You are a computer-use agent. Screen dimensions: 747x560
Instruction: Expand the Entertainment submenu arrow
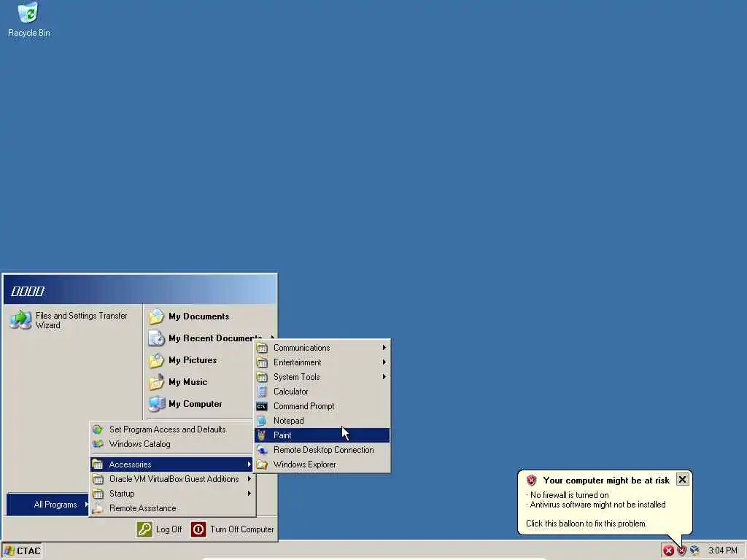pos(384,362)
